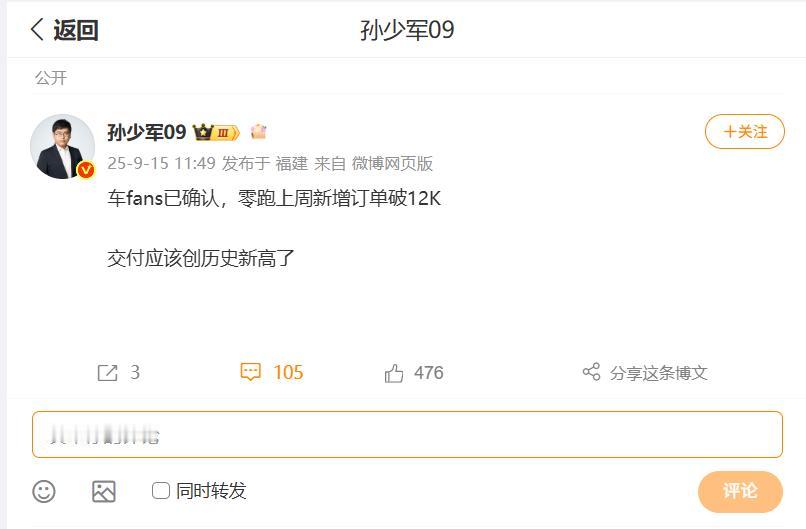This screenshot has width=806, height=529.
Task: Open comments via the speech bubble icon
Action: (251, 372)
